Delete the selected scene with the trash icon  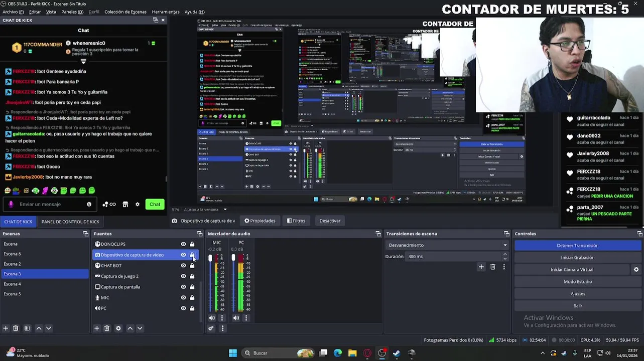point(16,328)
